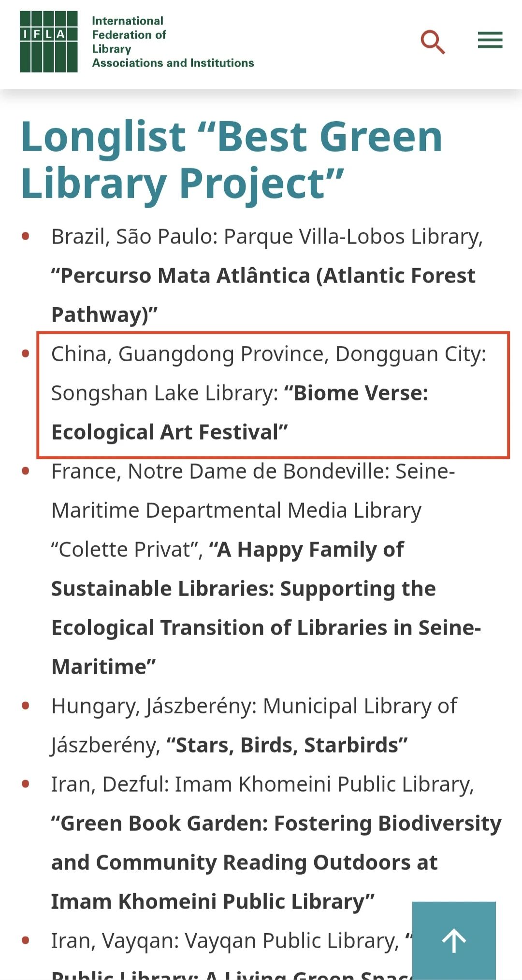This screenshot has height=980, width=522.
Task: Click International Federation of Library Associations text
Action: pyautogui.click(x=173, y=42)
